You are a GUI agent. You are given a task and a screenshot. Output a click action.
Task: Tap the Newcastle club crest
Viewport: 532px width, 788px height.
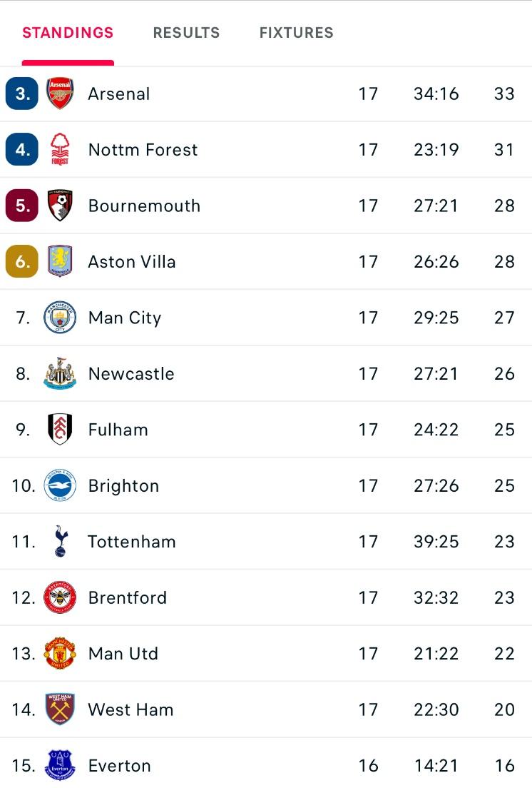coord(60,373)
